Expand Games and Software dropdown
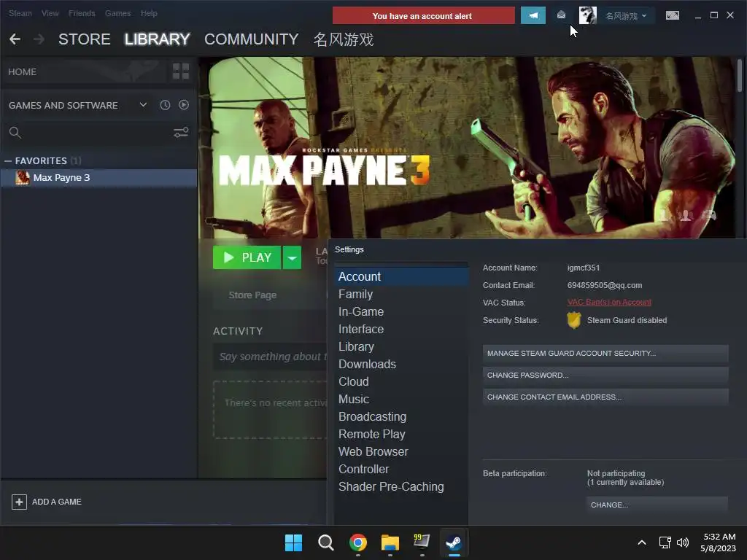Viewport: 747px width, 560px height. [143, 105]
